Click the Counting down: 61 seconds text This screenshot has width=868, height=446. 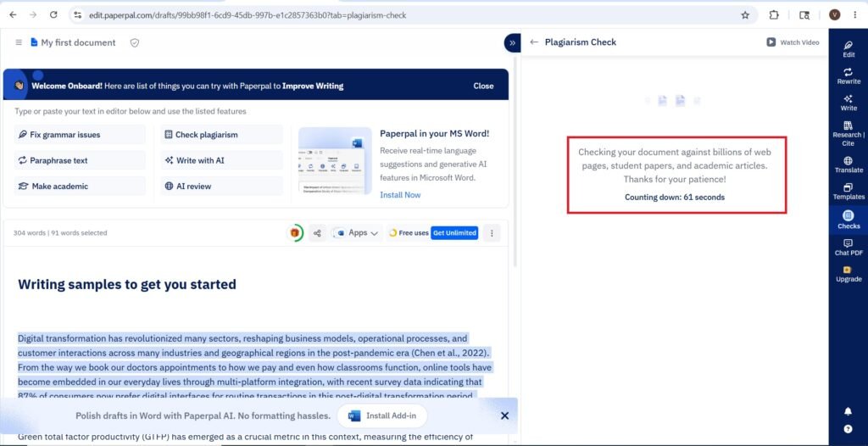(675, 198)
